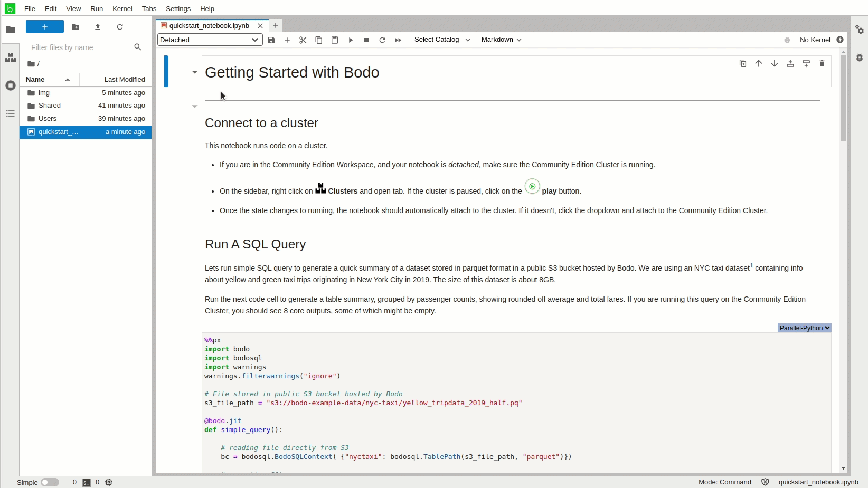Delete the cell with trash icon
868x488 pixels.
(x=822, y=64)
